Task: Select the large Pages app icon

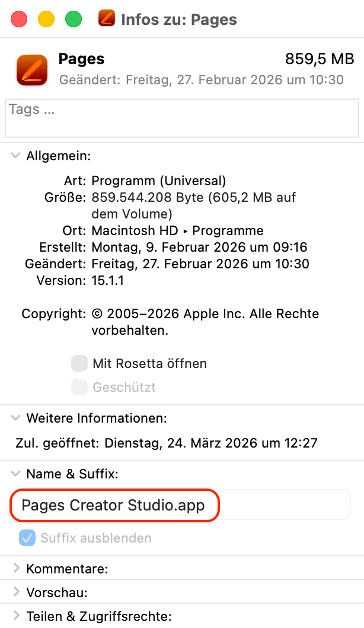Action: tap(32, 69)
